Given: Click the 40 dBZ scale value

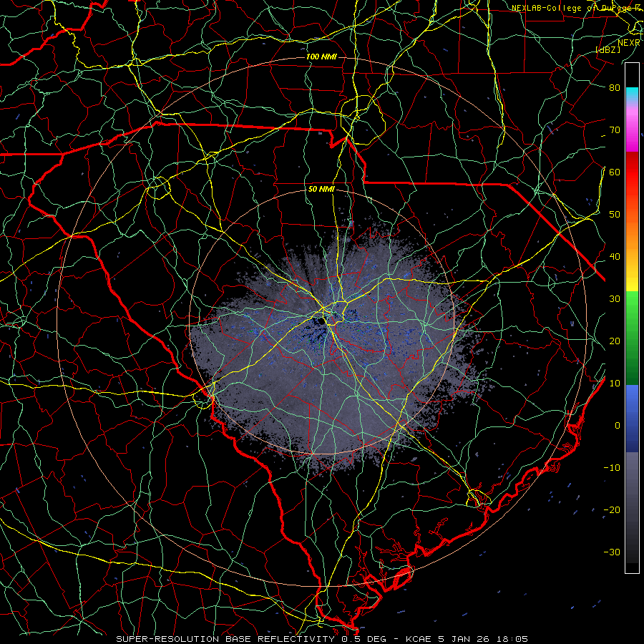Looking at the screenshot, I should pyautogui.click(x=615, y=256).
